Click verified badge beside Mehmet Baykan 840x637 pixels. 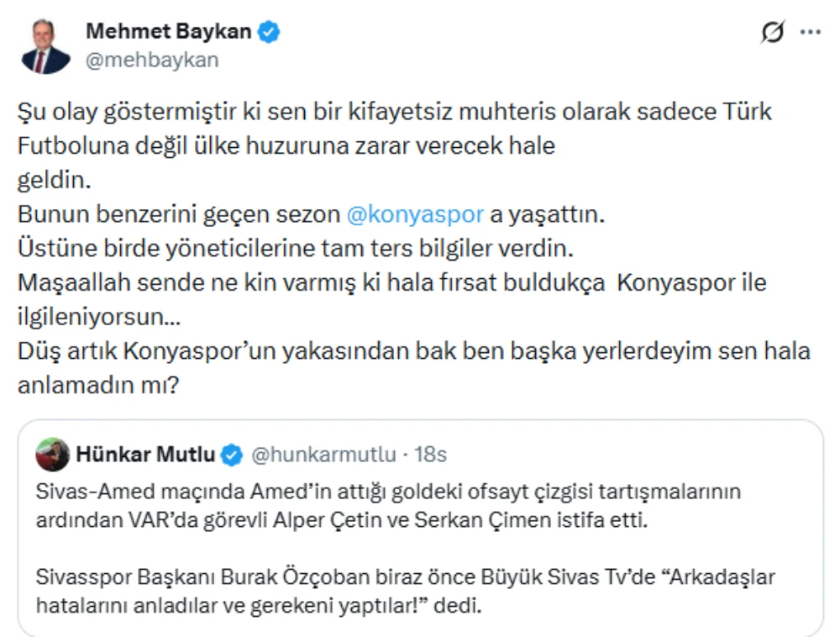coord(269,33)
